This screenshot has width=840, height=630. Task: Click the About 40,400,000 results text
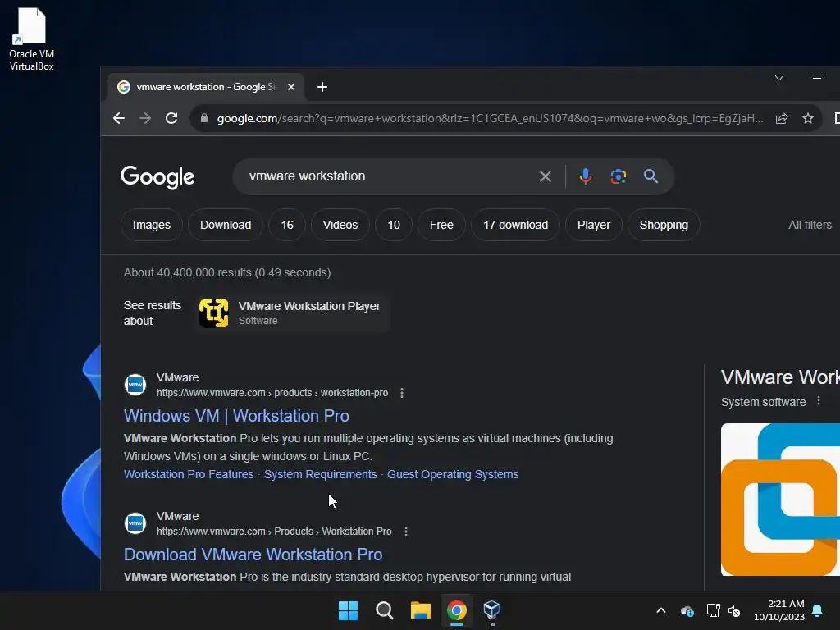pyautogui.click(x=227, y=272)
